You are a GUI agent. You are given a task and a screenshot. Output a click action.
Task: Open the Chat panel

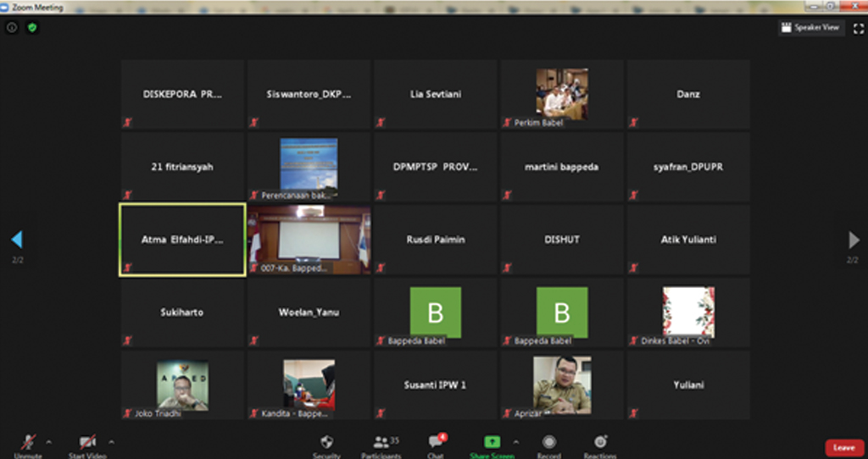click(x=436, y=442)
